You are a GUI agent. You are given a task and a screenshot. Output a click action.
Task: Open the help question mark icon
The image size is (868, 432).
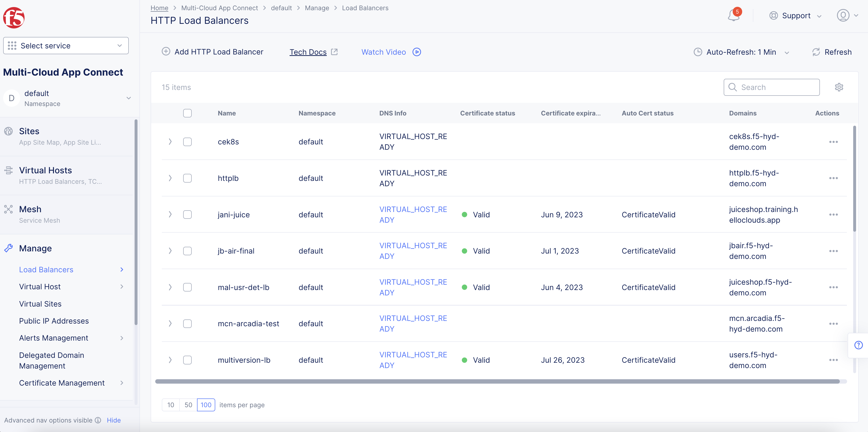(x=858, y=345)
